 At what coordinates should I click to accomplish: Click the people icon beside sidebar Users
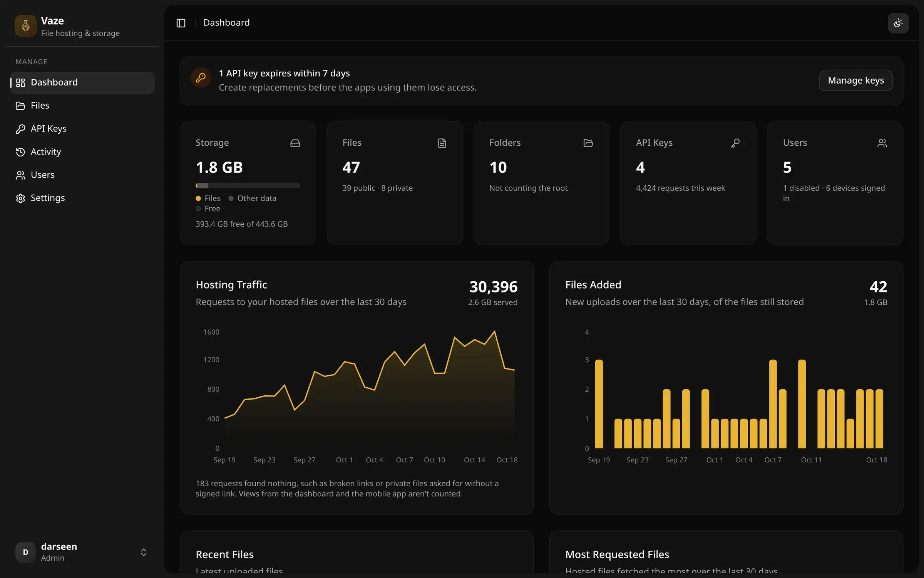[x=20, y=175]
